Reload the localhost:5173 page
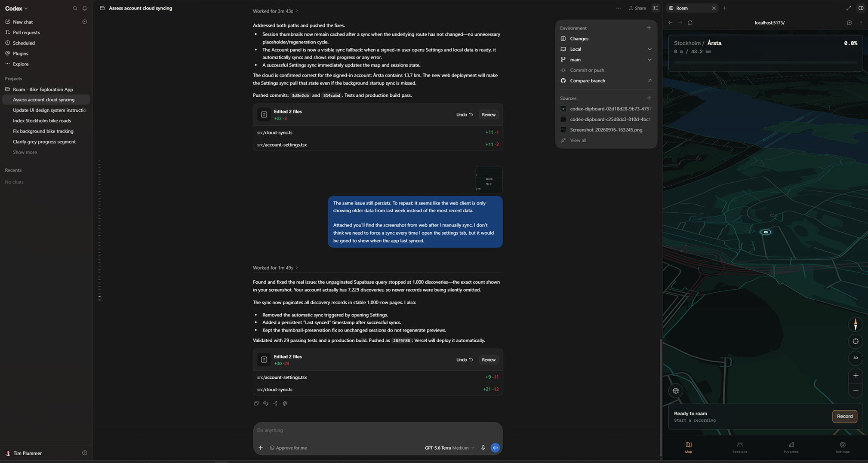 pos(690,23)
